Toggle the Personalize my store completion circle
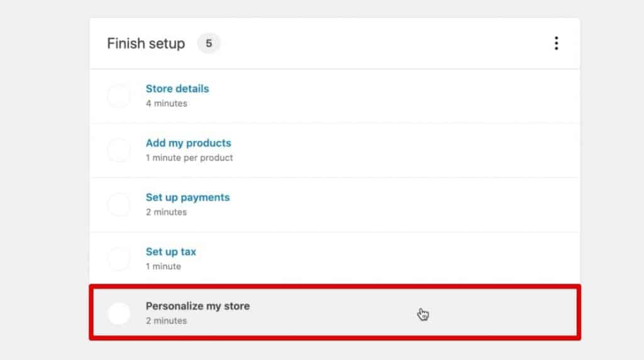The image size is (644, 360). click(x=119, y=313)
